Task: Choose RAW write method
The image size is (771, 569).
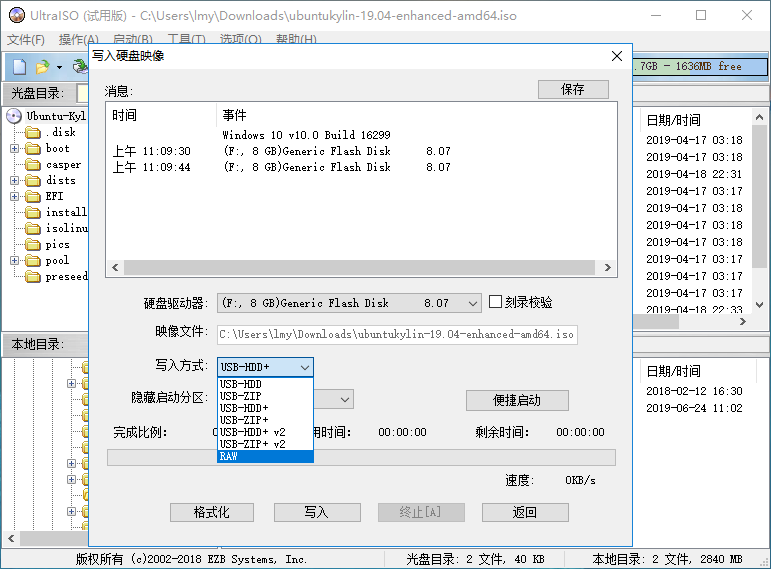Action: click(x=265, y=456)
